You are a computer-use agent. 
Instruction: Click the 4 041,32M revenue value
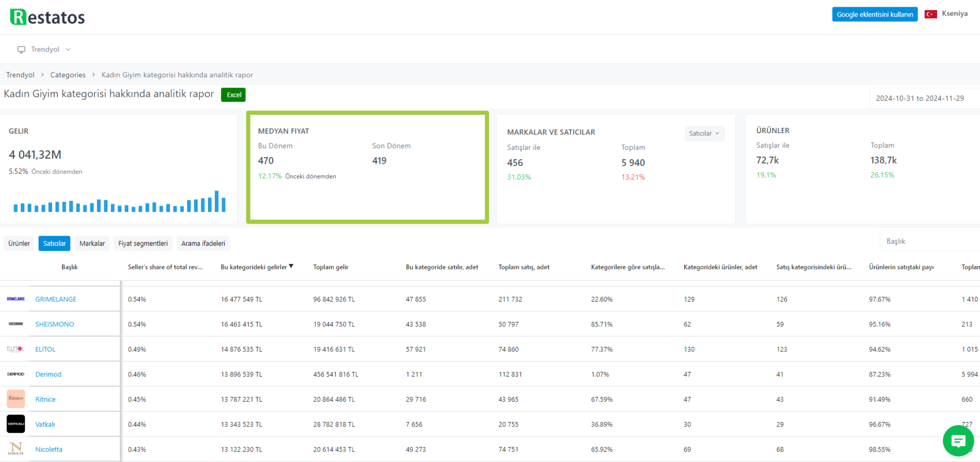(35, 155)
